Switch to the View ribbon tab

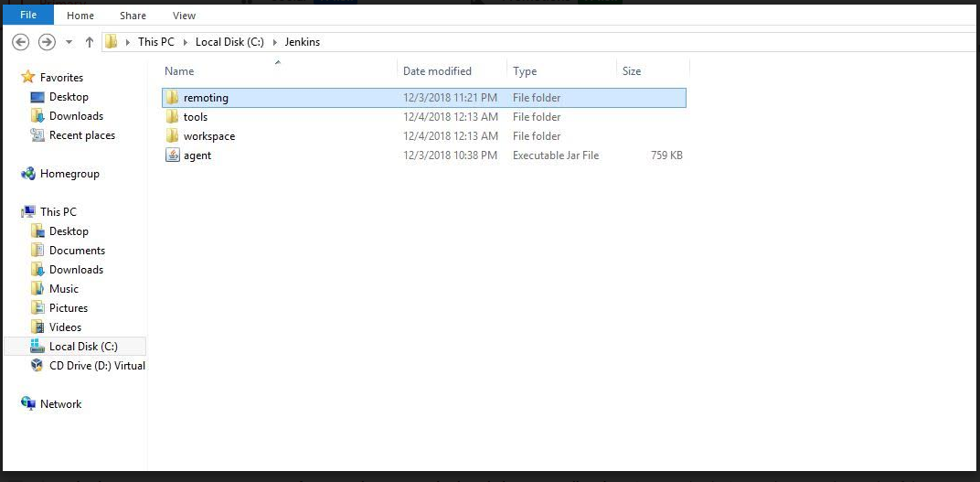(184, 16)
